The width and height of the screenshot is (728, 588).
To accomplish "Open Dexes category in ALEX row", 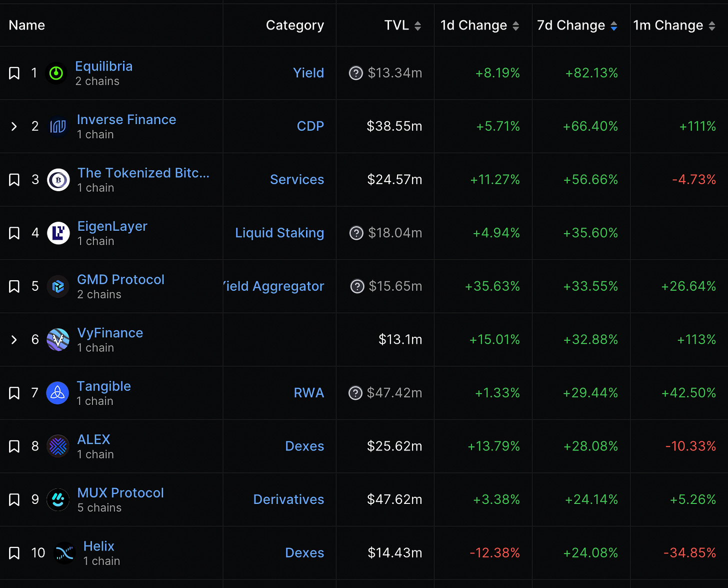I will [304, 446].
